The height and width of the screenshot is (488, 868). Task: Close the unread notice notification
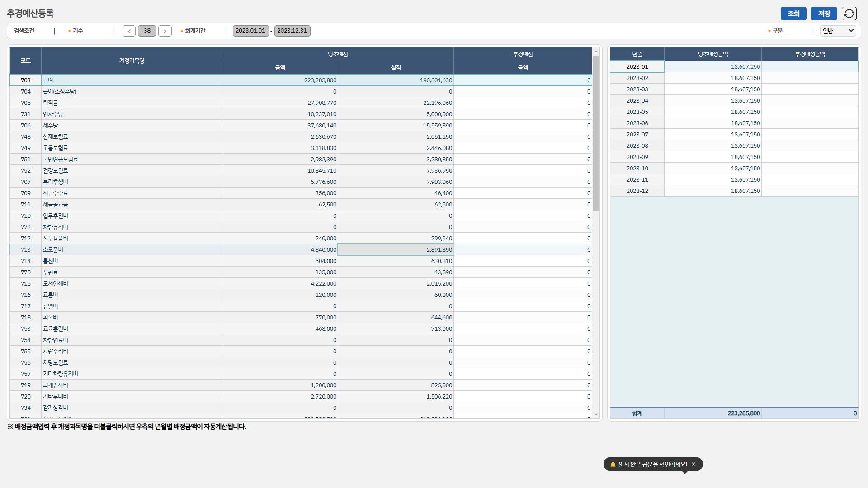[x=693, y=464]
